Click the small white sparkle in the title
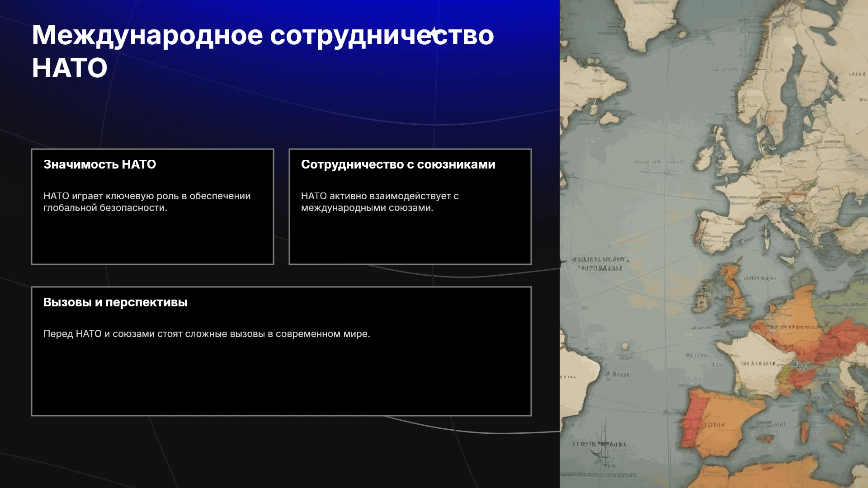This screenshot has height=488, width=868. (x=433, y=33)
